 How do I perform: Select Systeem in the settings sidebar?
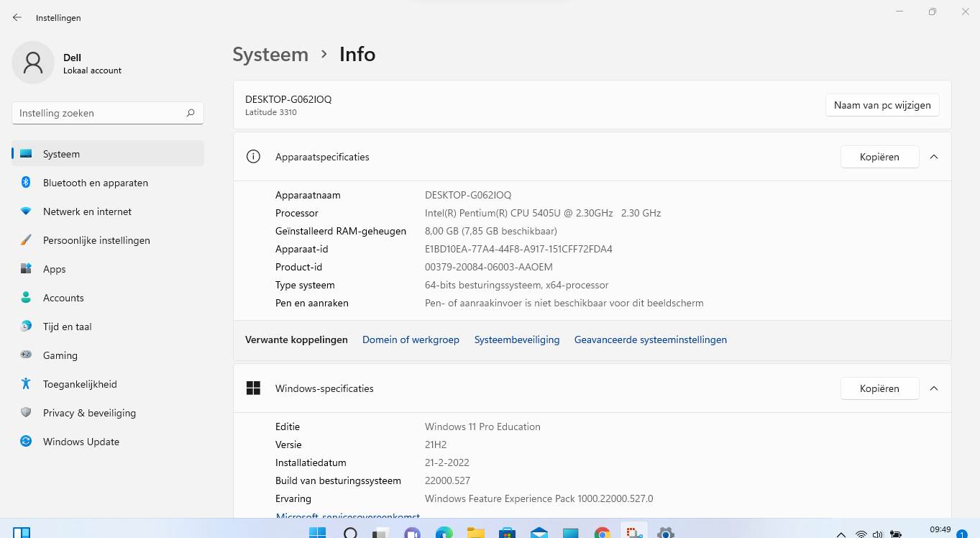pos(108,154)
